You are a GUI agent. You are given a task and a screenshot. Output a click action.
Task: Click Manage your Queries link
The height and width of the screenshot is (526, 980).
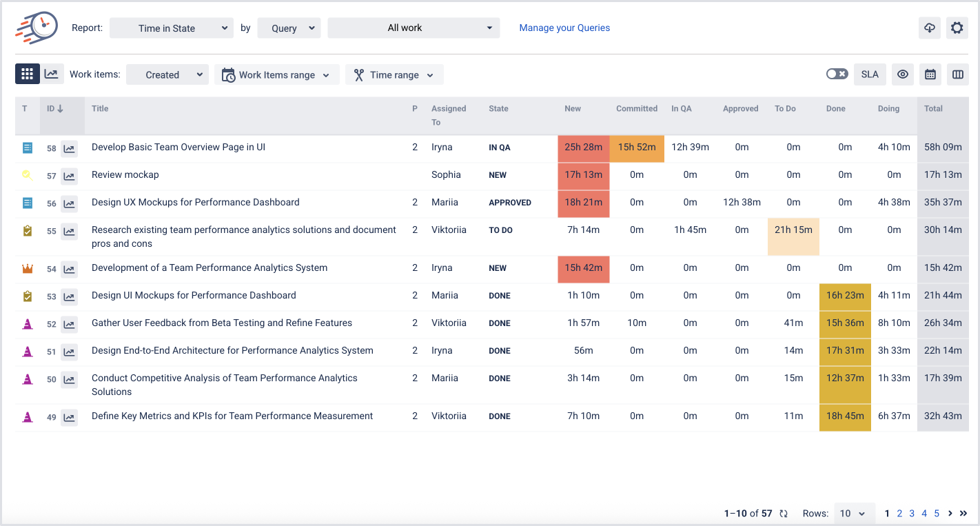pyautogui.click(x=564, y=28)
